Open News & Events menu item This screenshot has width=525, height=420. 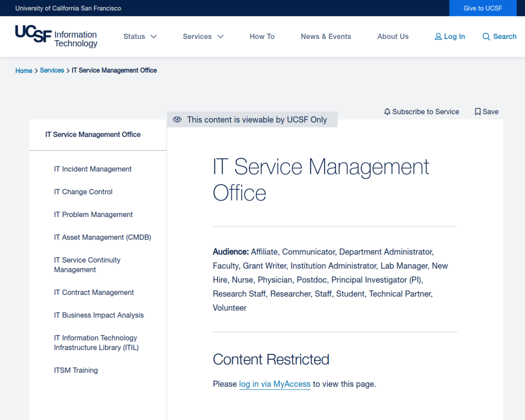click(x=326, y=37)
